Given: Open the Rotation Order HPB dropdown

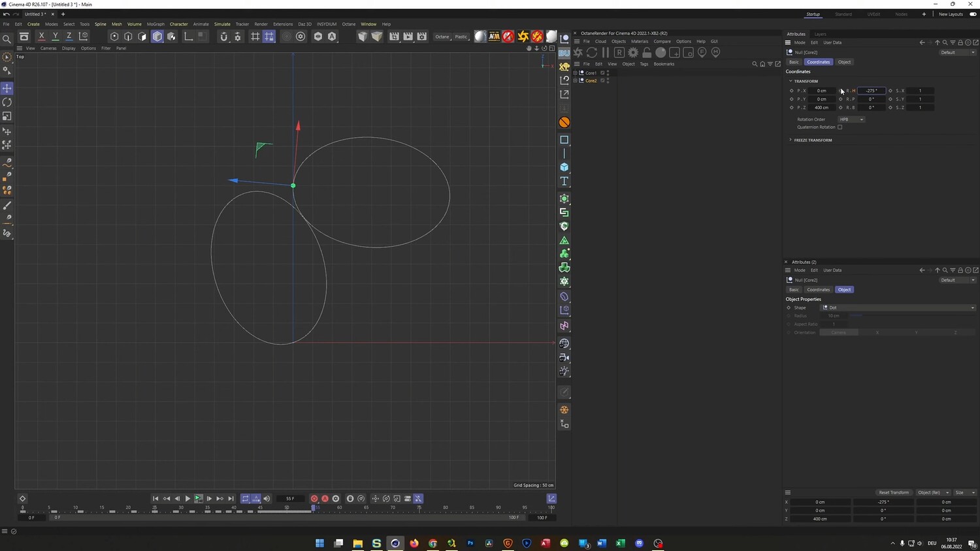Looking at the screenshot, I should click(x=851, y=119).
